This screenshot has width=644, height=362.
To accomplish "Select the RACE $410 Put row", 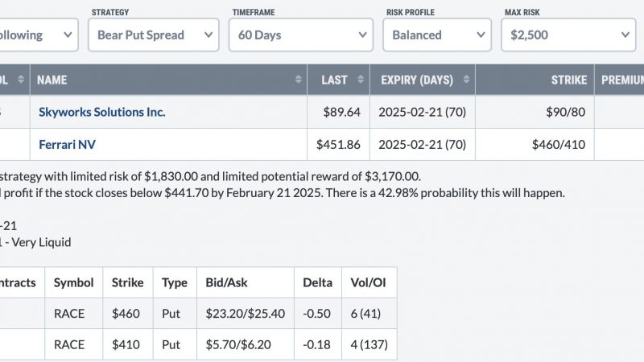I will [x=198, y=345].
